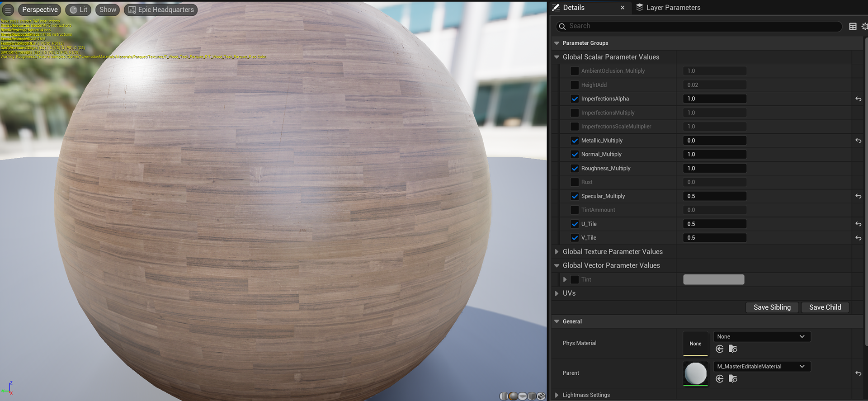Uncheck ImperfectionsAlpha parameter override
Viewport: 868px width, 401px height.
575,99
